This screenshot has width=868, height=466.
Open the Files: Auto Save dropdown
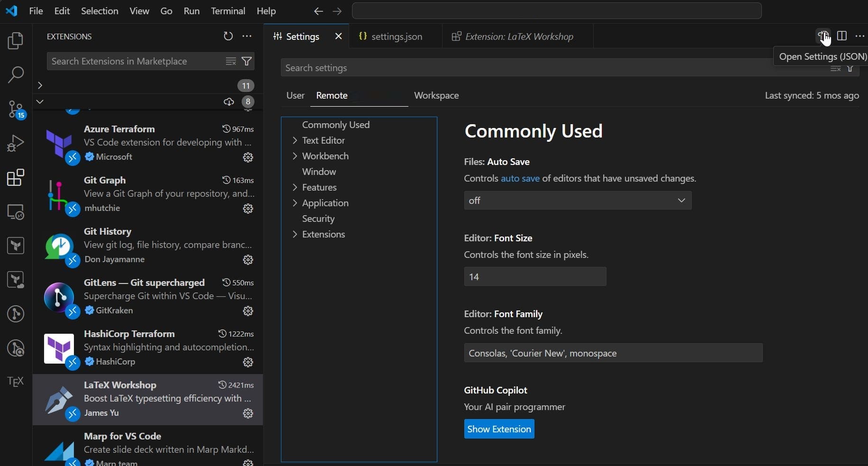point(577,201)
